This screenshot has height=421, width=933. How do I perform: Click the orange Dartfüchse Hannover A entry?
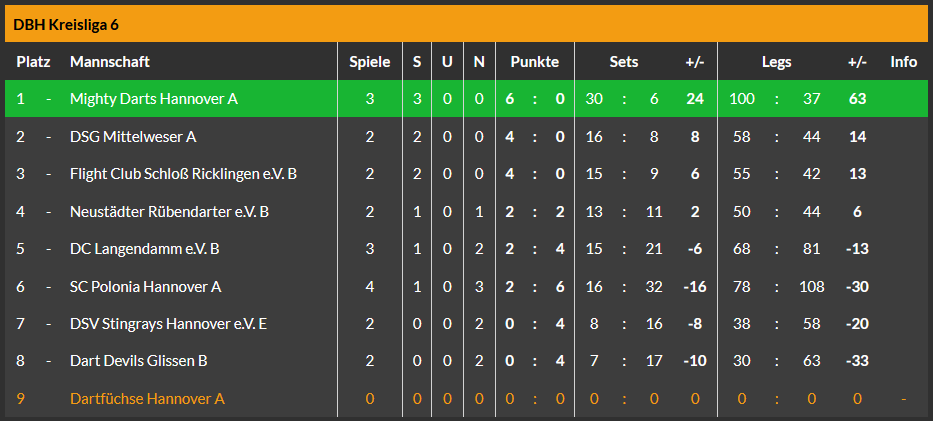(147, 399)
